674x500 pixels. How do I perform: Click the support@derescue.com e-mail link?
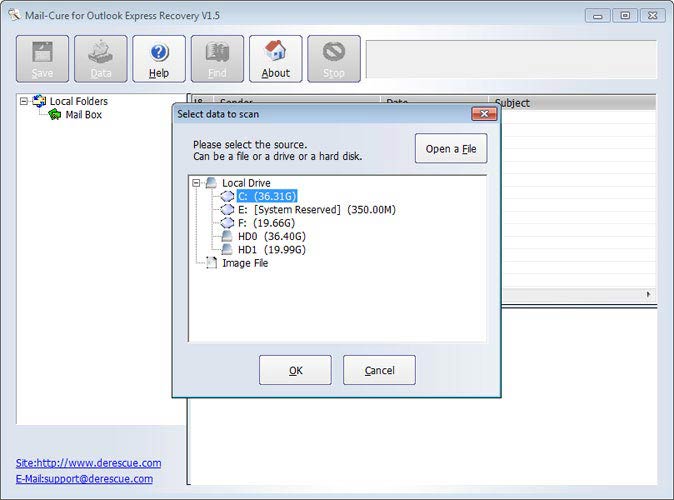(84, 479)
